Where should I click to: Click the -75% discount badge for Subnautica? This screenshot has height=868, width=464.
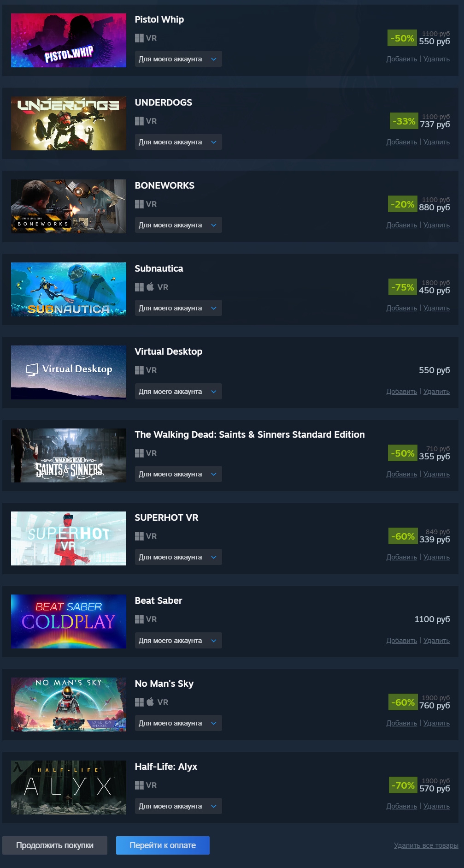(403, 287)
